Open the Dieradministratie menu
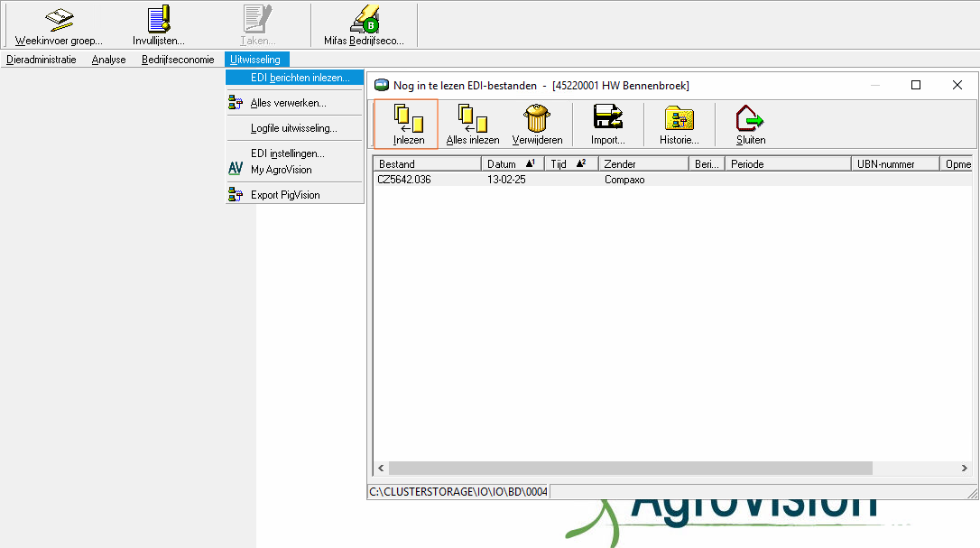The width and height of the screenshot is (980, 548). [x=42, y=60]
